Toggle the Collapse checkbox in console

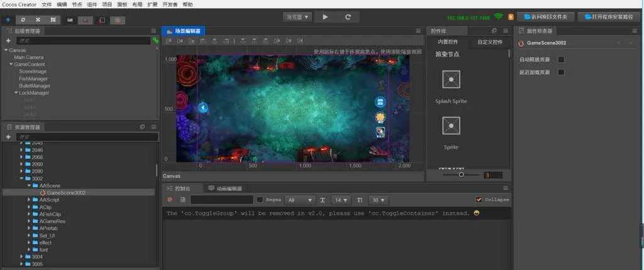point(479,200)
